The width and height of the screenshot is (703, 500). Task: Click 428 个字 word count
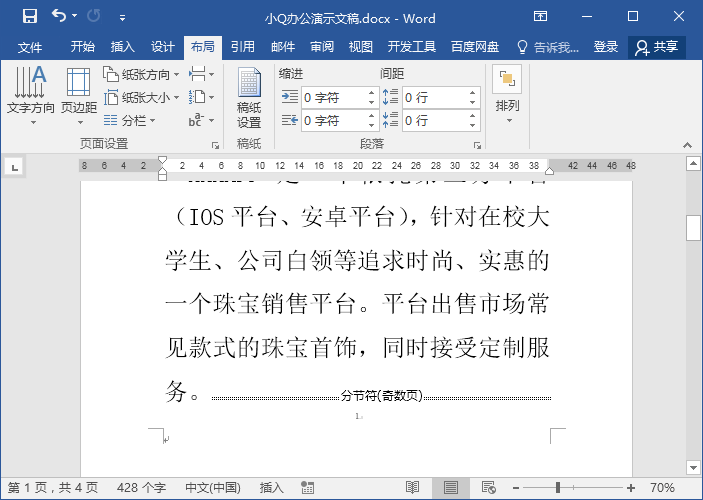(x=141, y=488)
